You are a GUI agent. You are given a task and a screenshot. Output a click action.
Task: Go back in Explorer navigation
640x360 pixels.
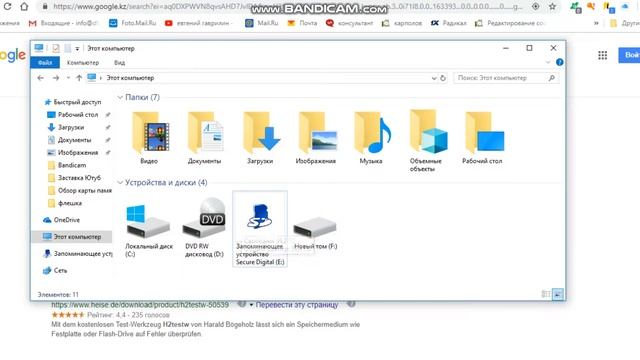point(40,78)
